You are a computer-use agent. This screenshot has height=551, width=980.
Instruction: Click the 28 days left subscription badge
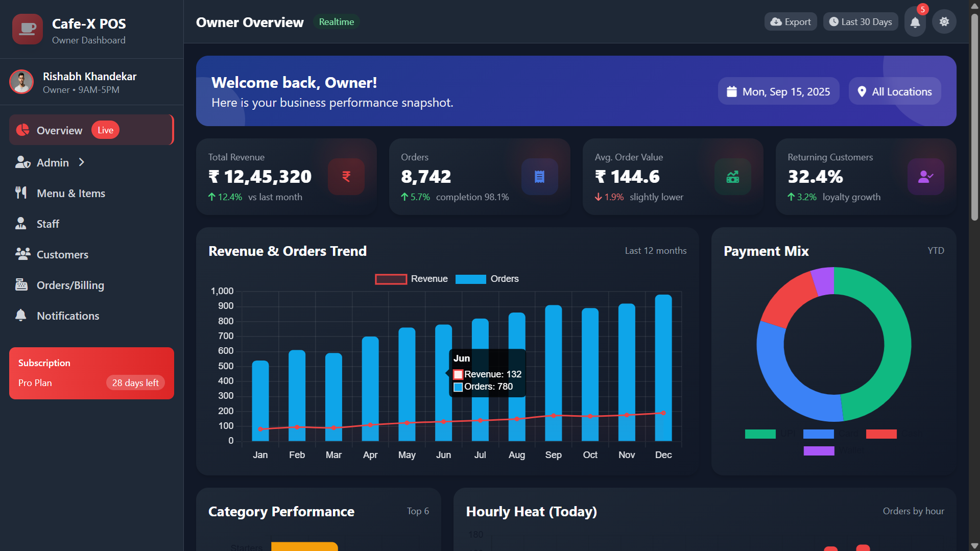pos(135,383)
